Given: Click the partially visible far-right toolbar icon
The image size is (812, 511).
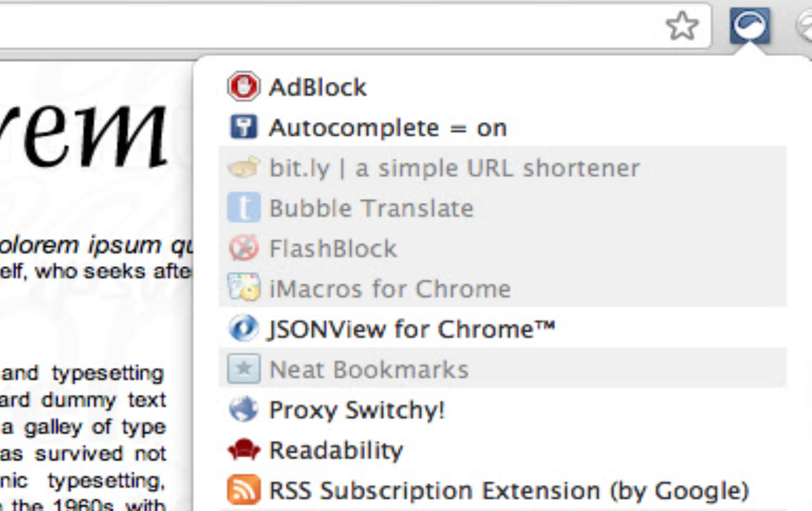Looking at the screenshot, I should pyautogui.click(x=805, y=28).
